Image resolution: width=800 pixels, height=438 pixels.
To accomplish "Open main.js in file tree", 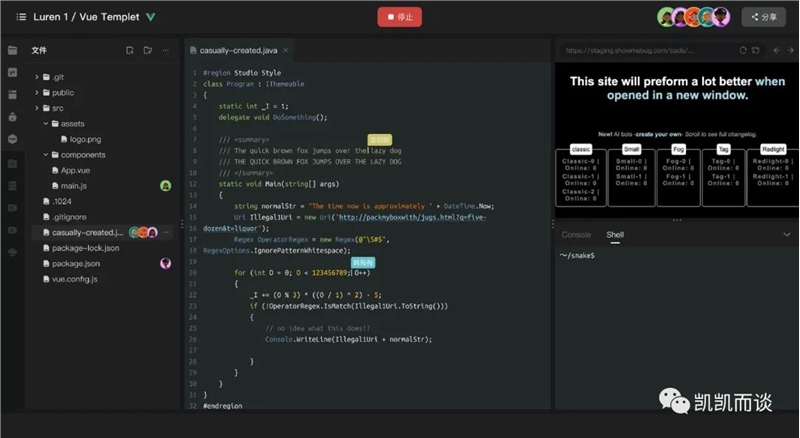I will 73,186.
